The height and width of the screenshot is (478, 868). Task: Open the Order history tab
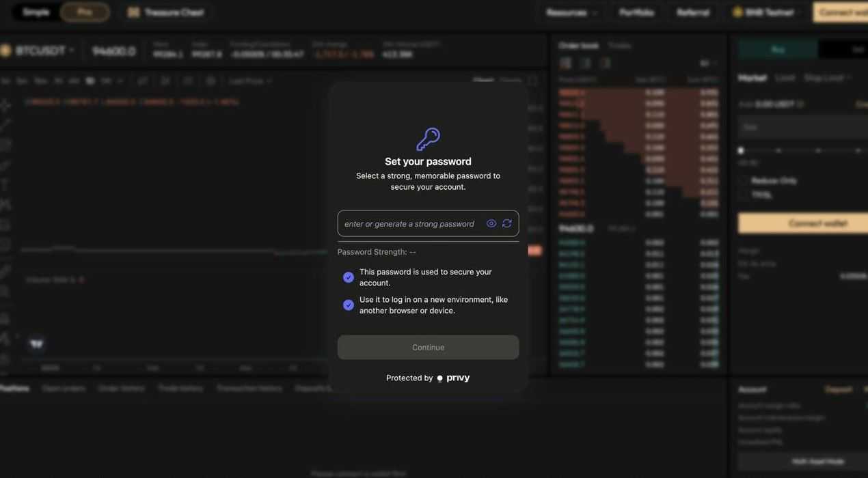(122, 388)
